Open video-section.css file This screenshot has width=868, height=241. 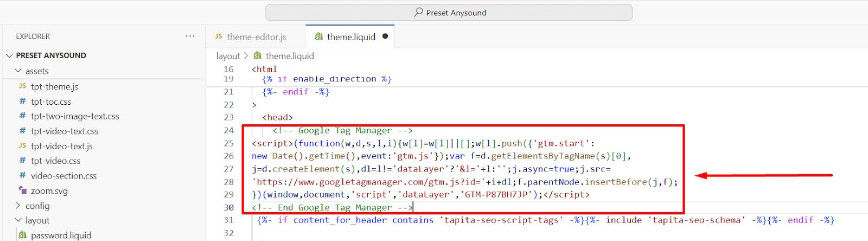[63, 176]
